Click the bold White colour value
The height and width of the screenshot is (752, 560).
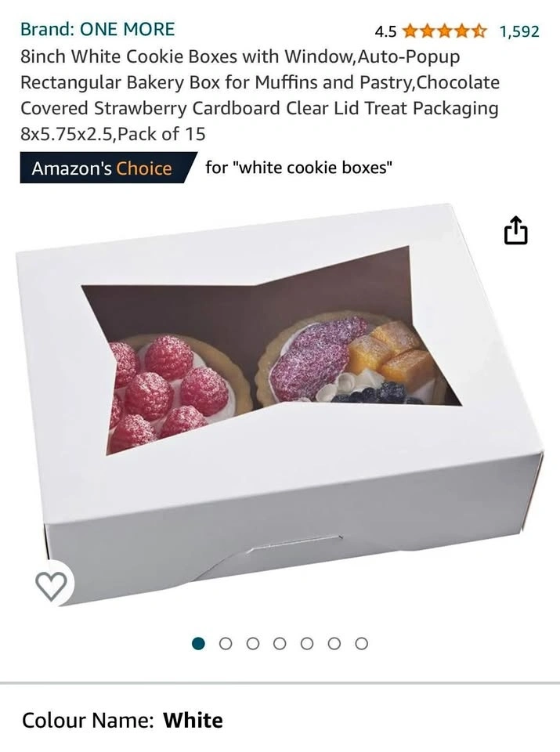193,721
